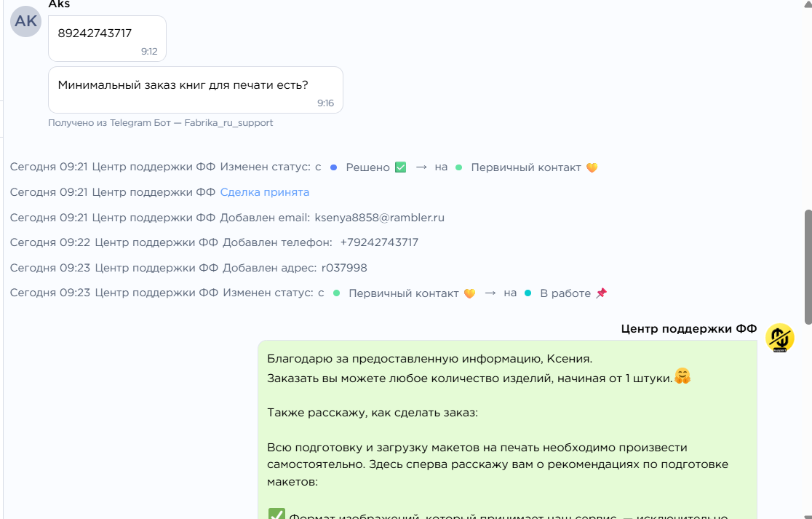Click the Aks contact name above the messages
Viewport: 812px width, 519px height.
tap(59, 4)
